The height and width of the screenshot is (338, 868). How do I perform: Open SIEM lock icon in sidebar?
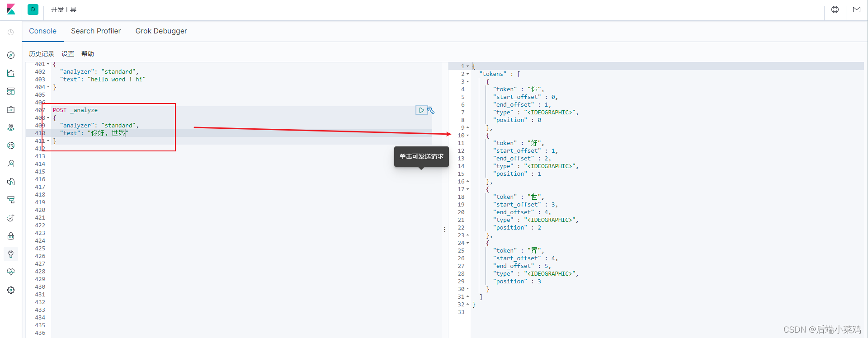11,236
